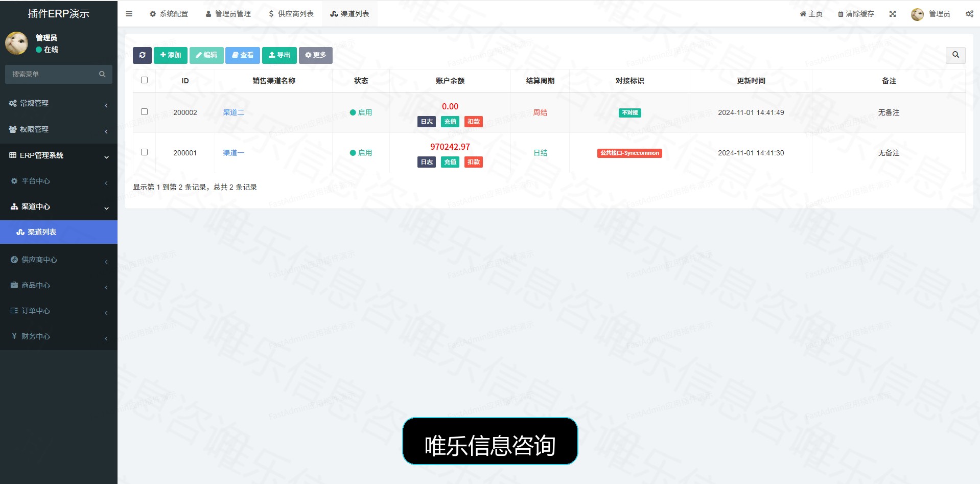Viewport: 980px width, 484px height.
Task: Expand 供应商中心 submenu
Action: pos(59,260)
